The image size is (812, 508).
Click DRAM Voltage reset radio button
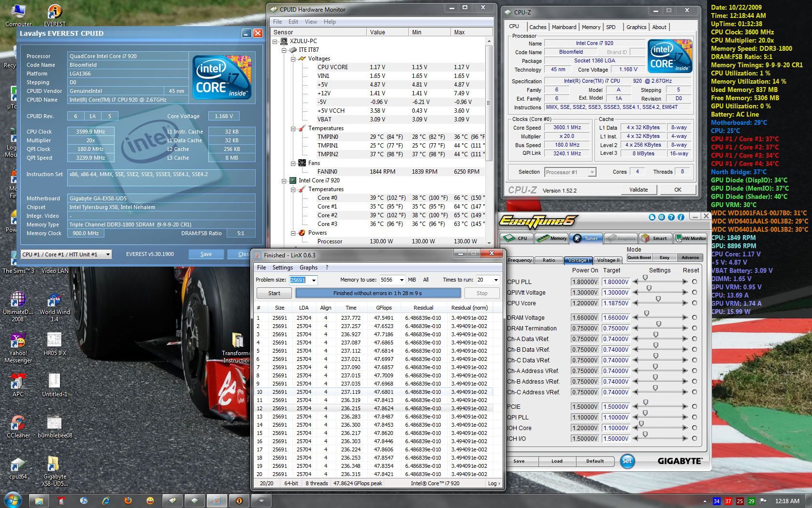pyautogui.click(x=695, y=317)
